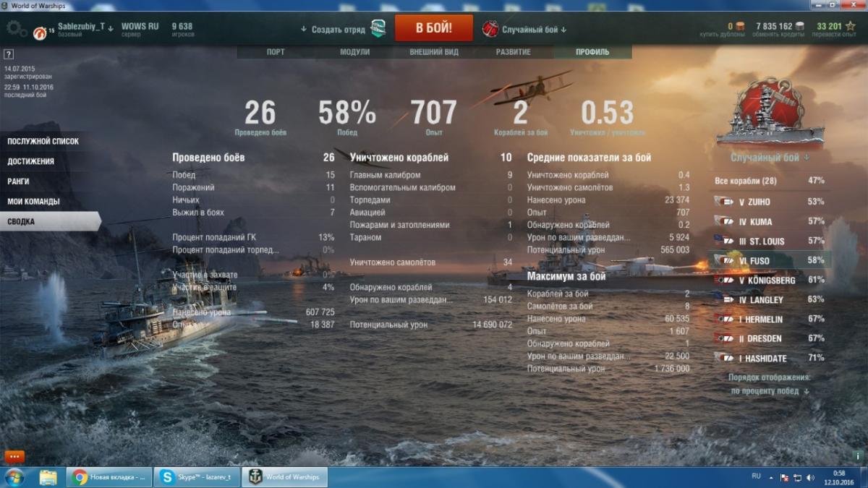Image resolution: width=868 pixels, height=488 pixels.
Task: Open МОИ КОМАНДЫ in side menu
Action: tap(33, 202)
